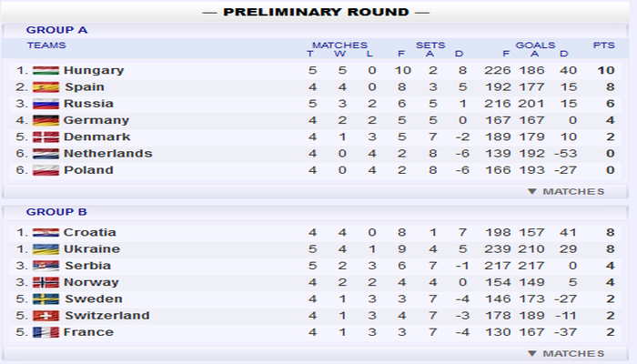Expand Group A Matches section

[x=566, y=191]
